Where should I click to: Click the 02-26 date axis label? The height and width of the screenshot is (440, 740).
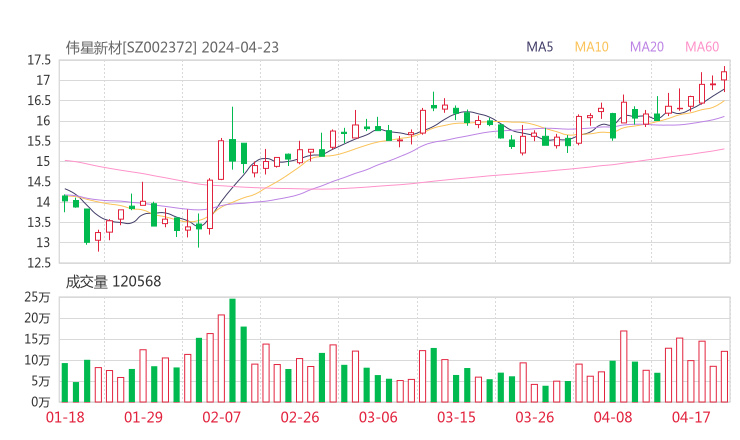click(300, 417)
